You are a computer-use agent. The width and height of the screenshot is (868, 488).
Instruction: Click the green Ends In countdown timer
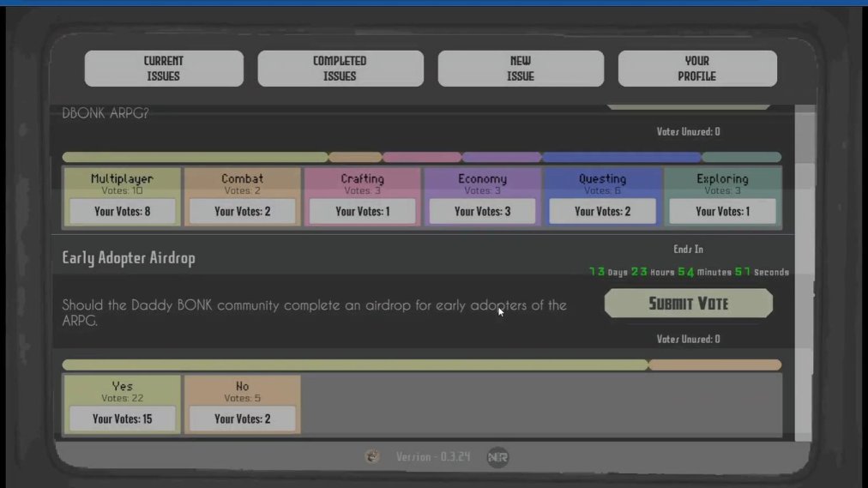coord(688,272)
